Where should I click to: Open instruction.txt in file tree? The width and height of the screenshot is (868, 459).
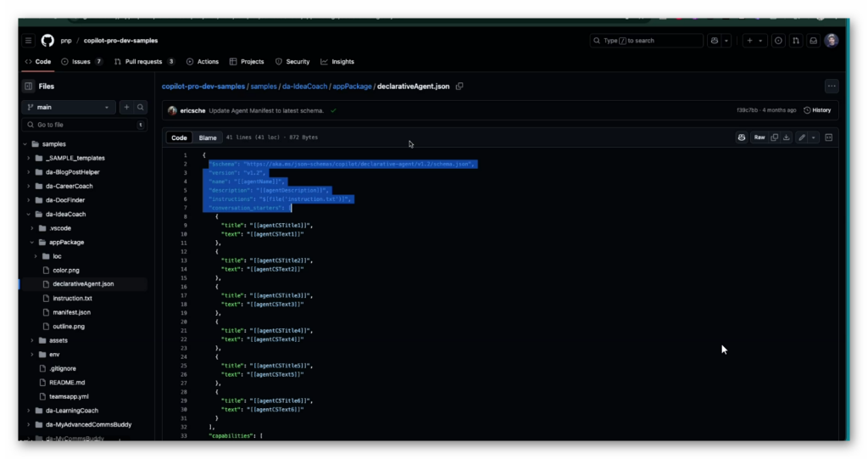pyautogui.click(x=73, y=299)
